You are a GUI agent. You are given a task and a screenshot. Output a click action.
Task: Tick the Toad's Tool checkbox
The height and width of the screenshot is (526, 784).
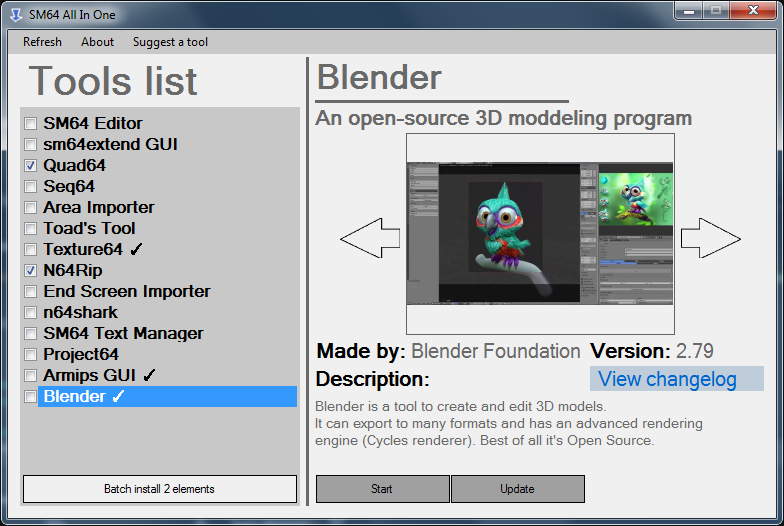tap(30, 228)
